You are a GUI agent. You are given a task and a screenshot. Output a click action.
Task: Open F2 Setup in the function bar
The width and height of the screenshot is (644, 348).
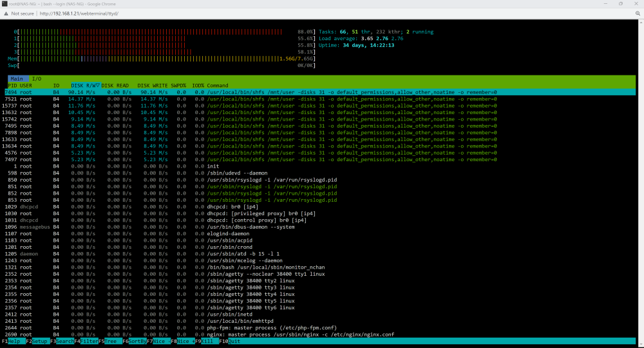[x=37, y=341]
